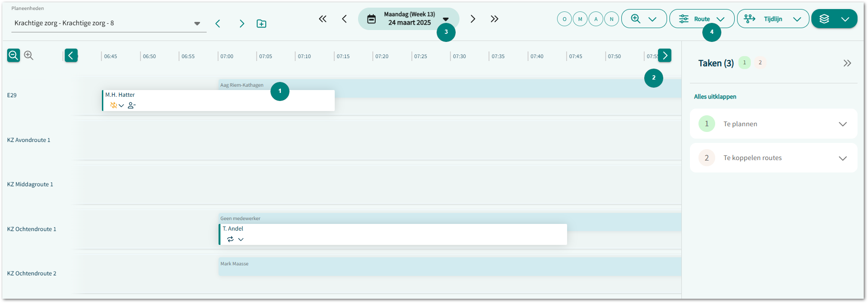The height and width of the screenshot is (303, 868).
Task: Click the zoom out magnifier icon
Action: [13, 56]
